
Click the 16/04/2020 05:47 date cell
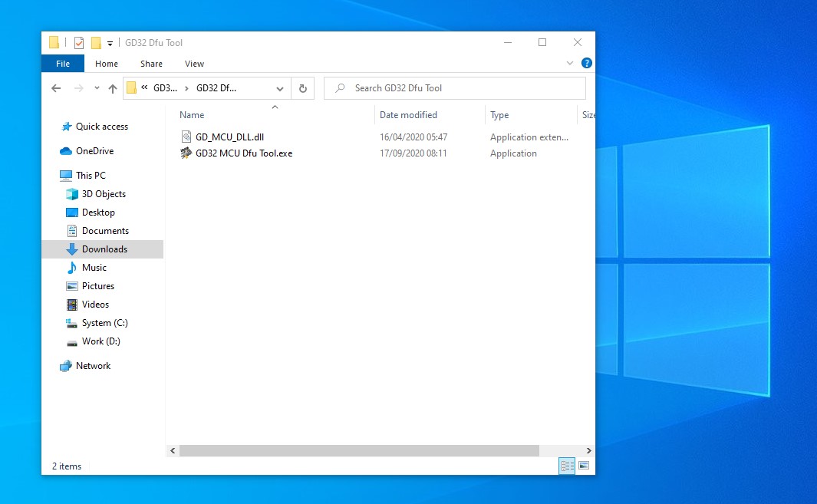point(413,137)
